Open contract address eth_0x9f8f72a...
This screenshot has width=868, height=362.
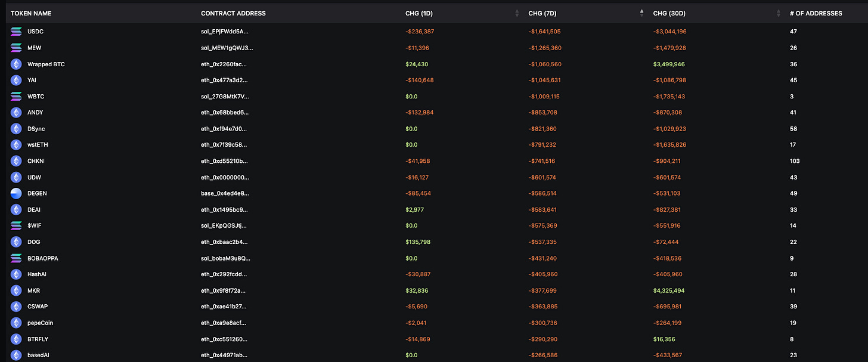pyautogui.click(x=224, y=290)
